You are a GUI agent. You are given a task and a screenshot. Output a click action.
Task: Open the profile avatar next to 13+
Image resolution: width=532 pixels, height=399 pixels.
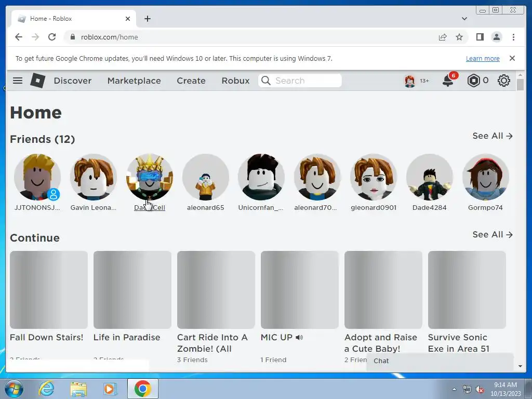(410, 81)
